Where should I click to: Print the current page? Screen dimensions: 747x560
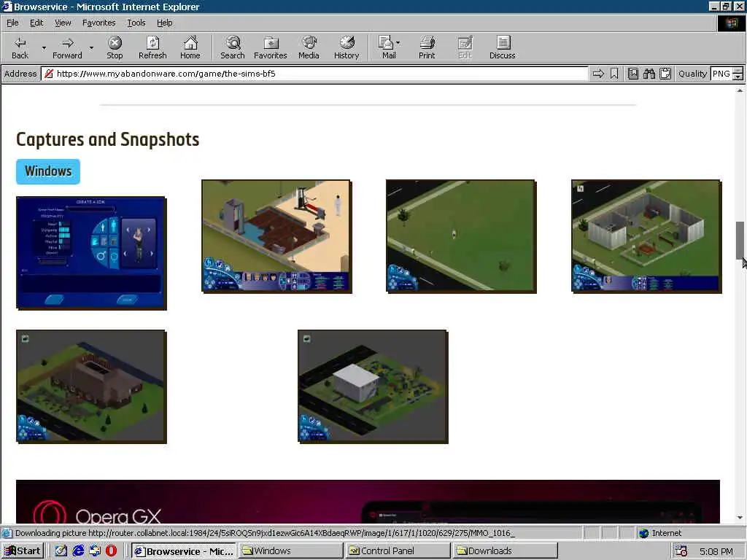coord(427,47)
